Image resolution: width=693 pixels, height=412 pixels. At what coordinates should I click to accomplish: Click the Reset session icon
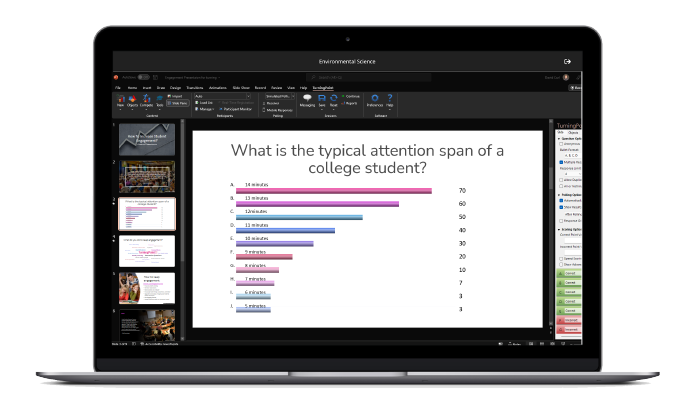pos(333,99)
